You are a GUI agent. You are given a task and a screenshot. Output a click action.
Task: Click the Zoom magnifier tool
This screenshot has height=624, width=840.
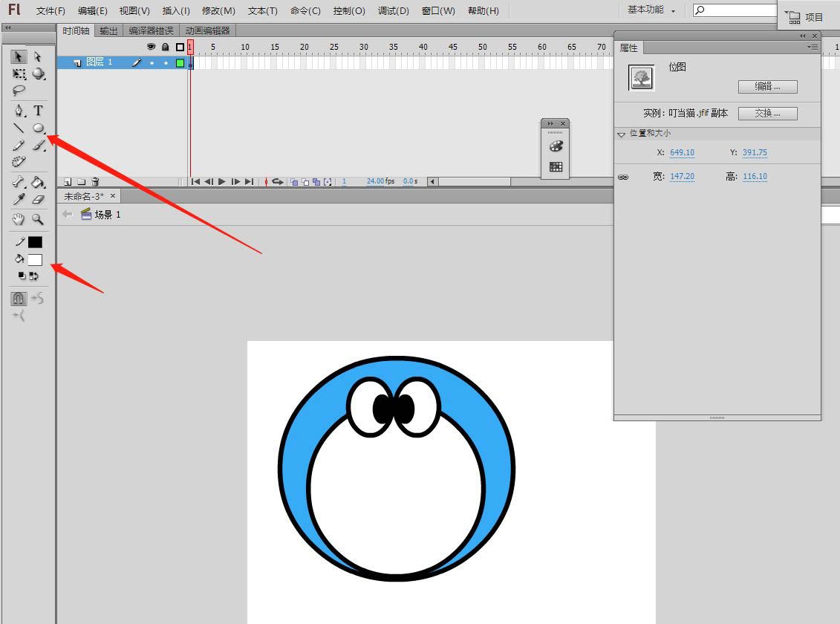[38, 219]
